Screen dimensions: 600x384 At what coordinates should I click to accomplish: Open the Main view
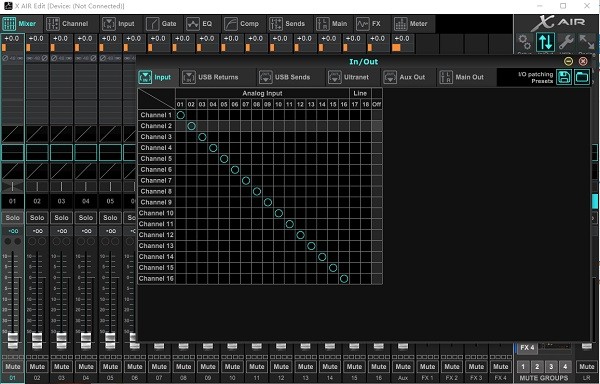332,24
